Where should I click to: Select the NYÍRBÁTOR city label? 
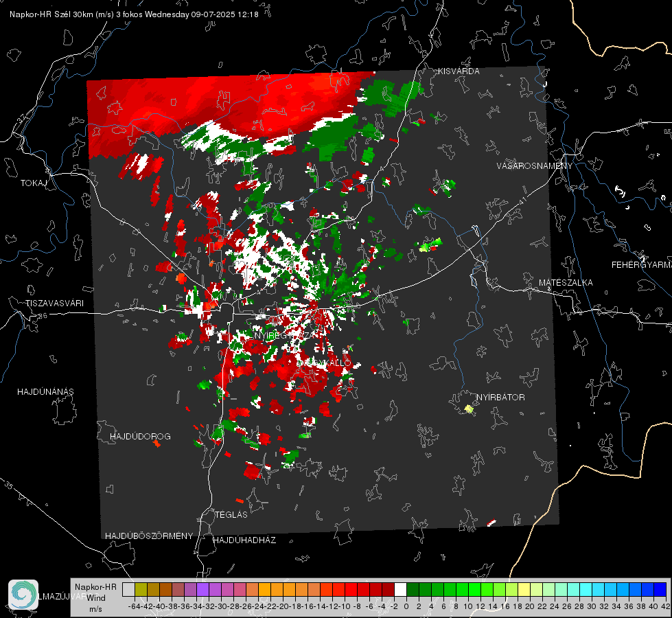point(500,398)
